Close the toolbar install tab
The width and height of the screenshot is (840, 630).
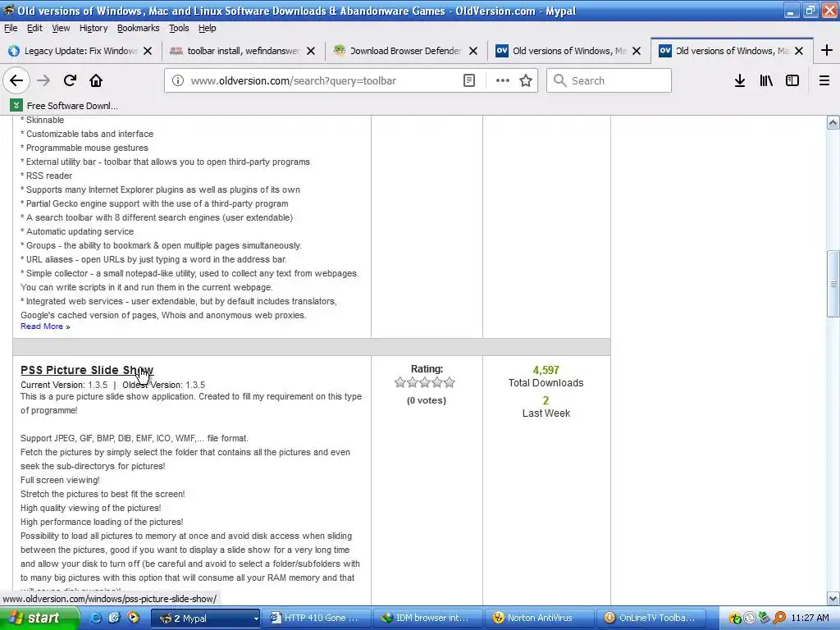(x=311, y=51)
